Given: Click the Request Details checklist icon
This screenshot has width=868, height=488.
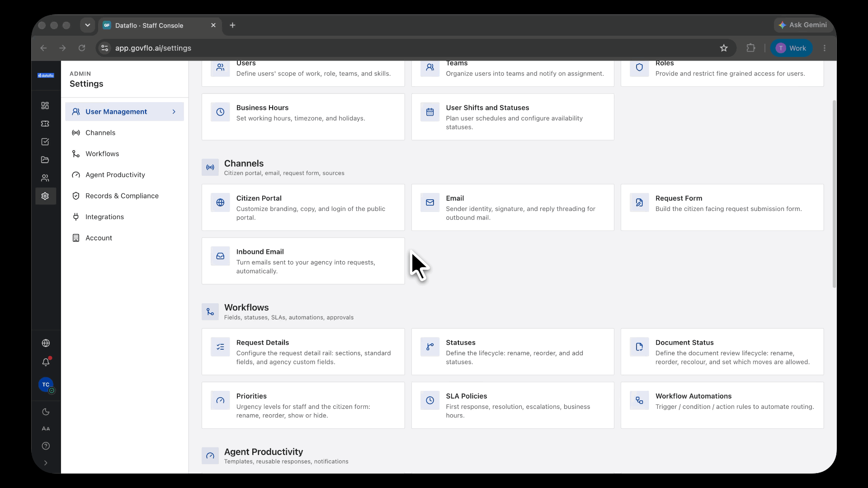Looking at the screenshot, I should click(x=220, y=347).
